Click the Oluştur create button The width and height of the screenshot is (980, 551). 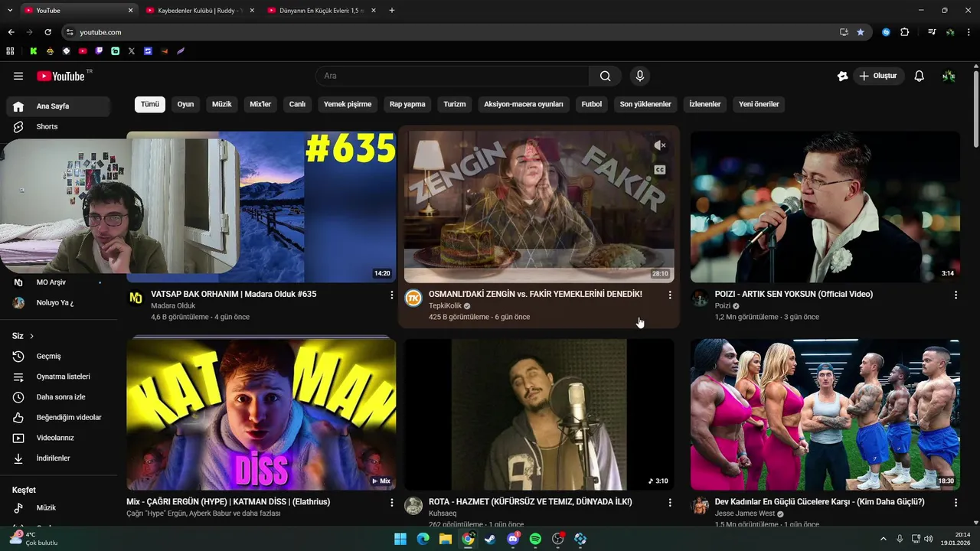point(878,76)
